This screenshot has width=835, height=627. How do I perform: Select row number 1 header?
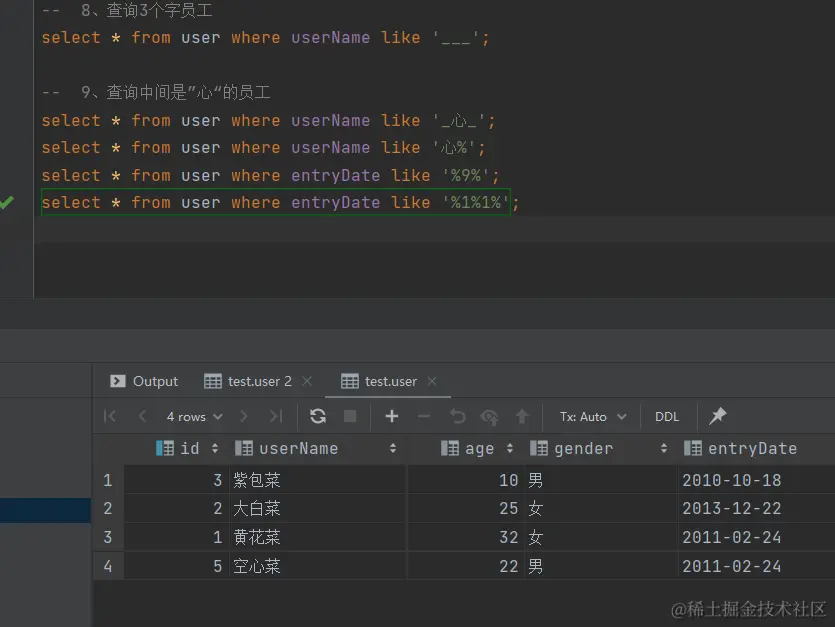coord(108,481)
